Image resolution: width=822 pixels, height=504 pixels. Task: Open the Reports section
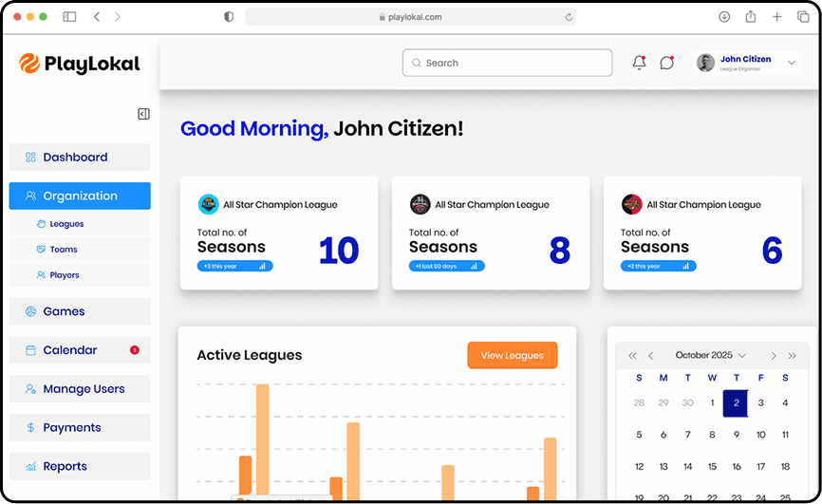(x=80, y=466)
